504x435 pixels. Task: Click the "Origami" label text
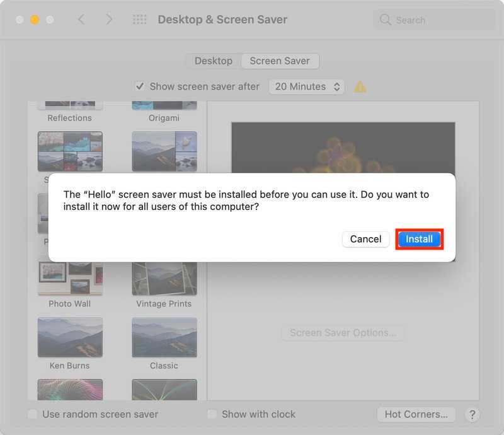tap(164, 118)
